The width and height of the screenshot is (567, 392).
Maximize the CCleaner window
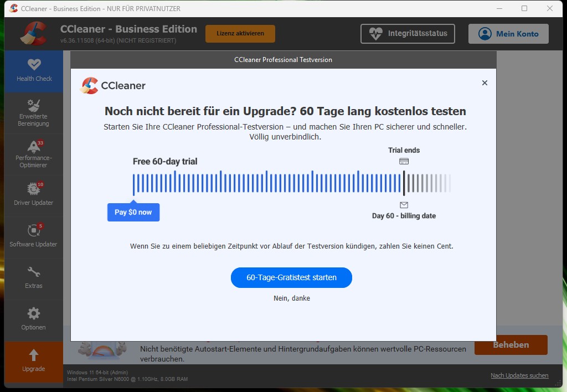524,8
